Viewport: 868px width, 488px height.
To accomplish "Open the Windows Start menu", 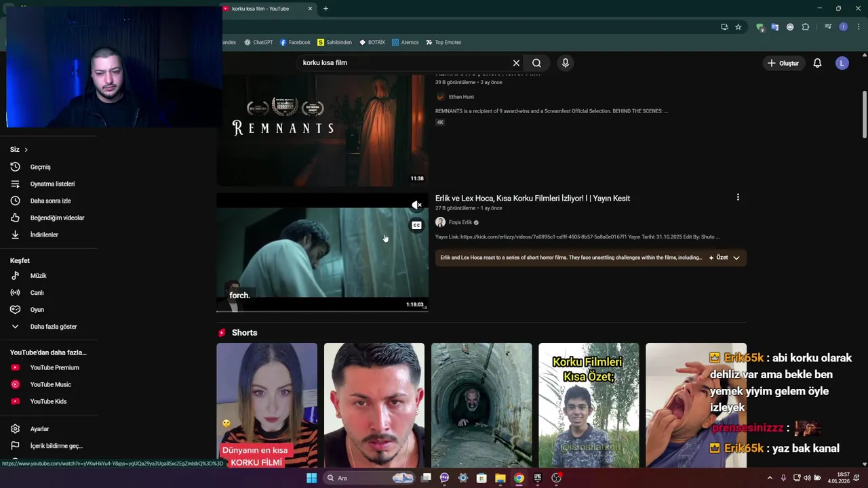I will tap(311, 478).
